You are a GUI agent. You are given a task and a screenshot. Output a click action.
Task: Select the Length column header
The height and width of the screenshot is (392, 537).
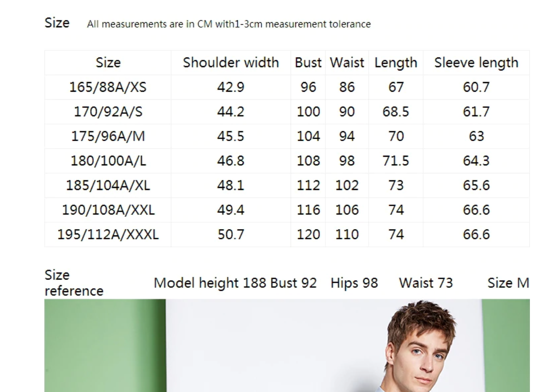click(x=395, y=62)
